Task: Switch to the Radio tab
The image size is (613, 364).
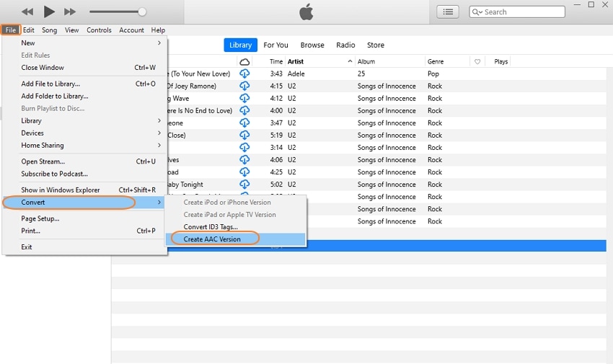Action: click(345, 45)
